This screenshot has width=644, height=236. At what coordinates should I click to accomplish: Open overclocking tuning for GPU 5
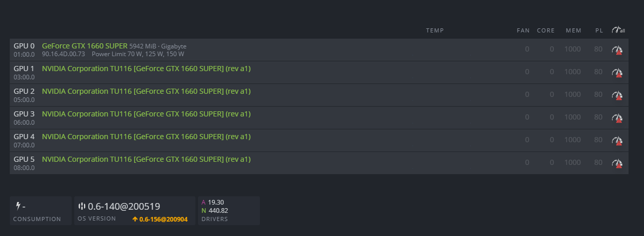click(617, 163)
